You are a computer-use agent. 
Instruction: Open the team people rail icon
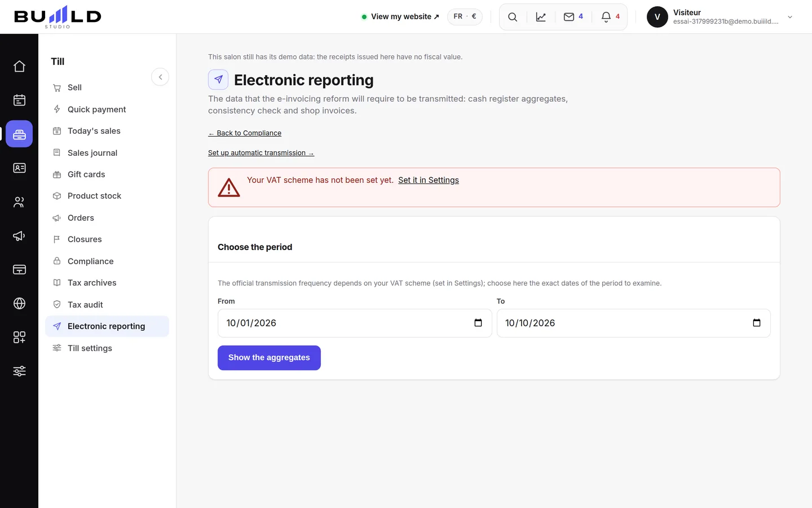(x=19, y=202)
